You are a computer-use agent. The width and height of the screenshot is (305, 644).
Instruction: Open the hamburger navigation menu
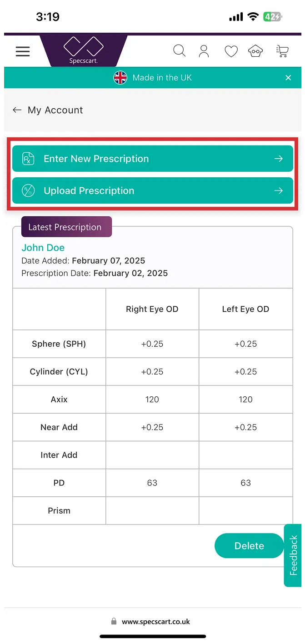[x=22, y=51]
